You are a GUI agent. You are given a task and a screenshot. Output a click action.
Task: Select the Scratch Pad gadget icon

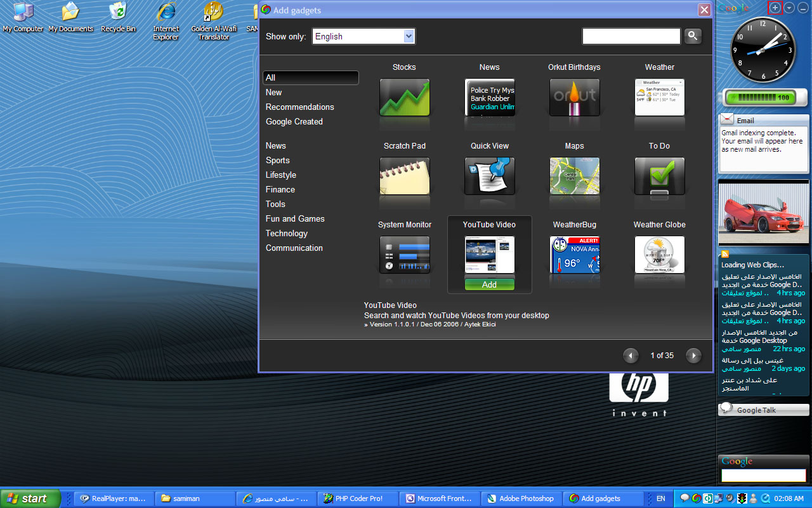point(405,176)
